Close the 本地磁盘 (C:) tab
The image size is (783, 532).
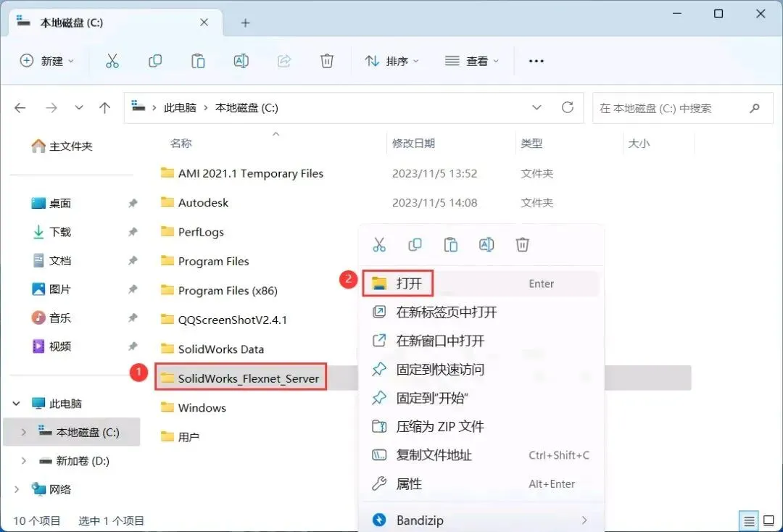coord(204,22)
